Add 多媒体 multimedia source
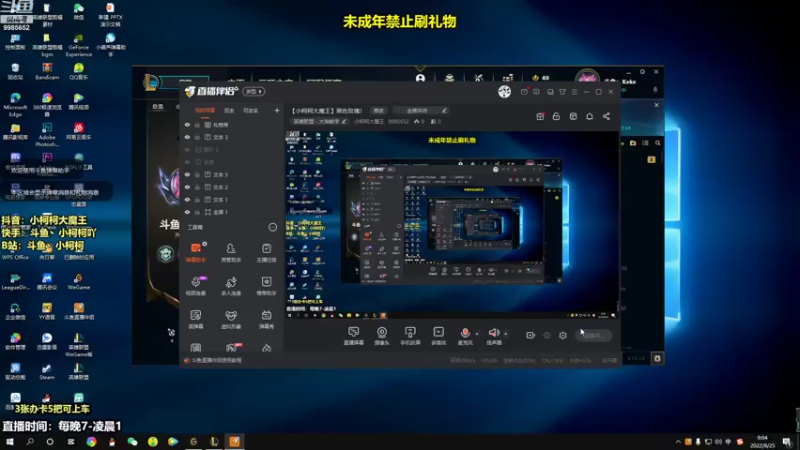Screen dimensions: 800x450 (438, 336)
